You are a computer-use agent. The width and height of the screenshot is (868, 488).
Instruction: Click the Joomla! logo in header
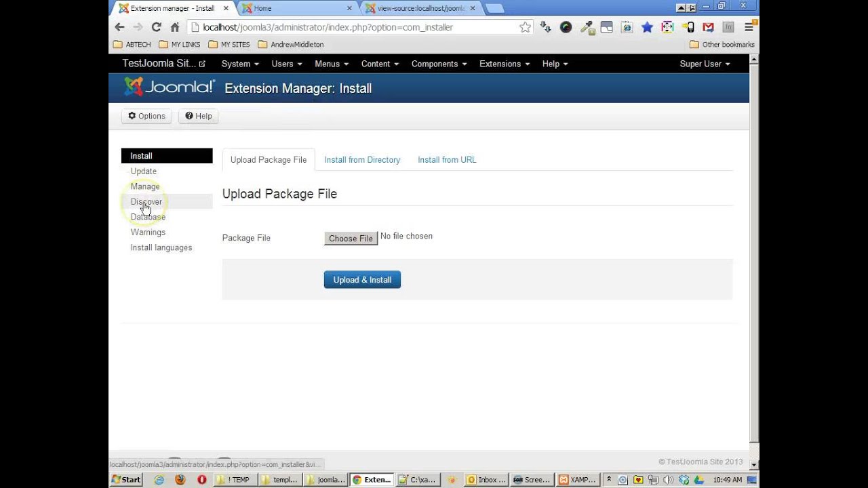[170, 87]
